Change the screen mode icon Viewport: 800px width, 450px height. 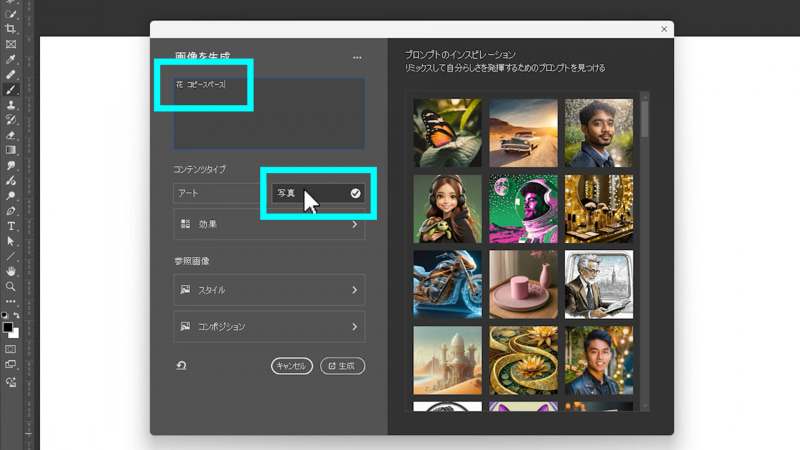pyautogui.click(x=11, y=364)
